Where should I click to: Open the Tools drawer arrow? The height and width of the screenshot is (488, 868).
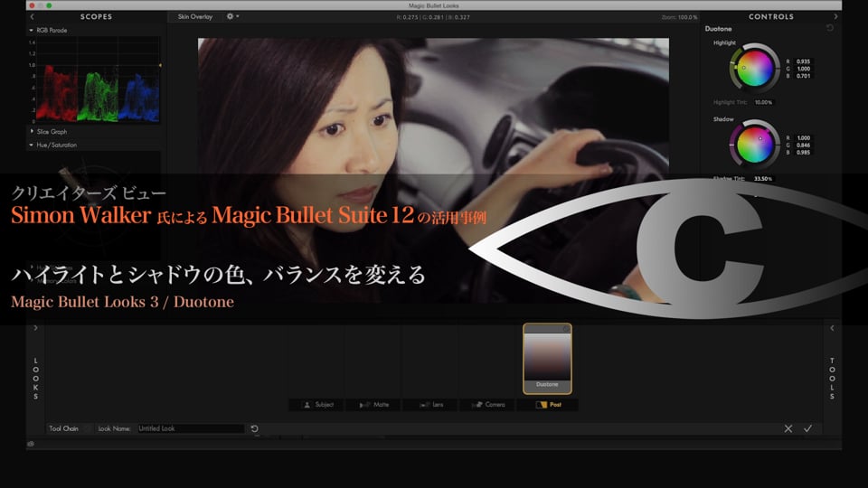832,328
